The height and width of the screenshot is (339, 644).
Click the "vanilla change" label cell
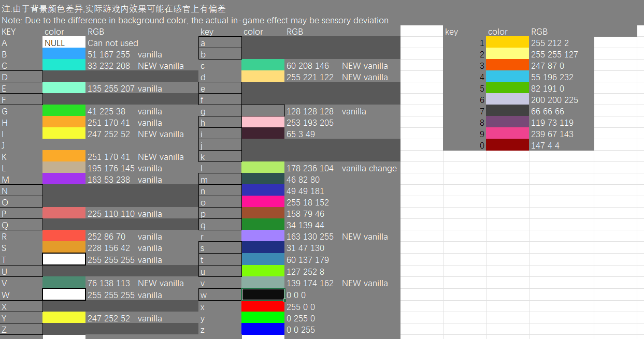[x=369, y=168]
